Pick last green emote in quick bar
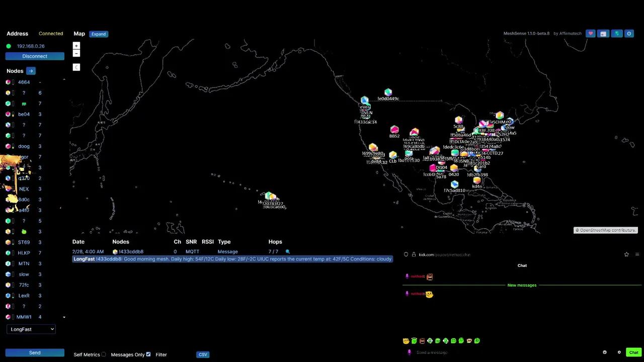 477,341
